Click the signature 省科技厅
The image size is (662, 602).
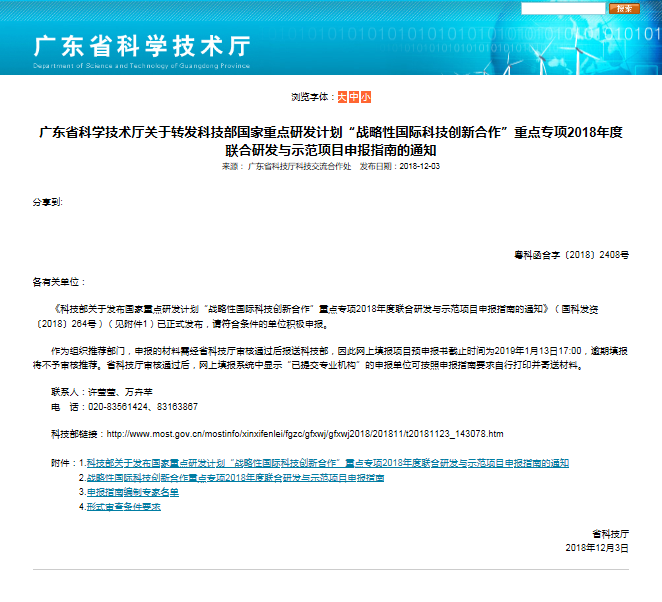(x=610, y=534)
